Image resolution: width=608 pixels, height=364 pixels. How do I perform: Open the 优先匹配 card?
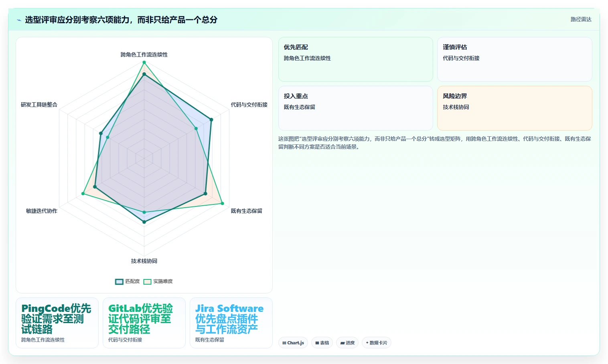356,59
